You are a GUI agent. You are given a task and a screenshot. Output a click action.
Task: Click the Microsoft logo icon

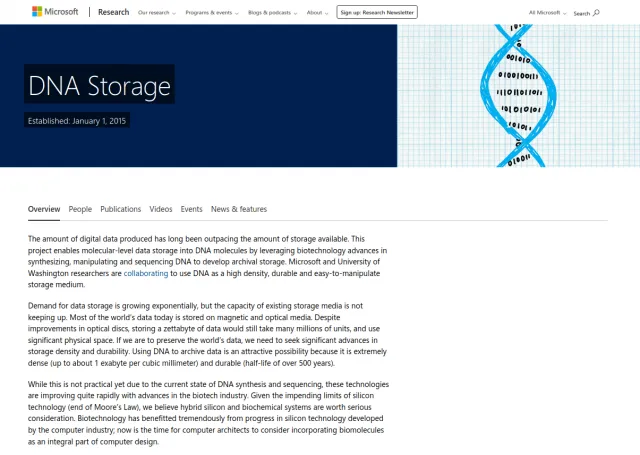[37, 11]
